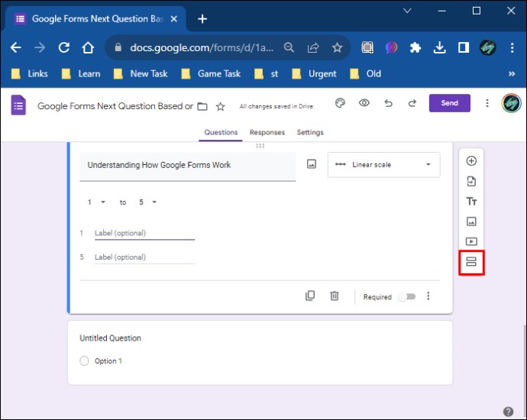Bookmark this tab with the star
527x420 pixels.
[x=337, y=47]
